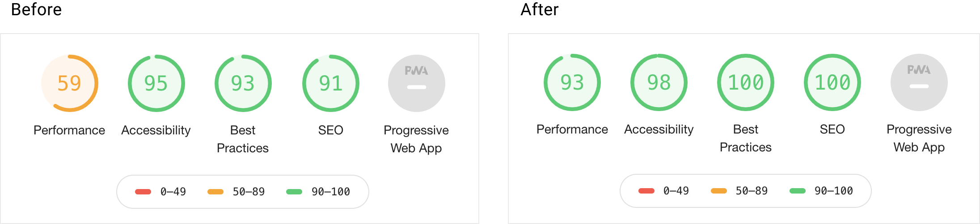Click the orange 50–89 swatch in right legend

[x=718, y=191]
